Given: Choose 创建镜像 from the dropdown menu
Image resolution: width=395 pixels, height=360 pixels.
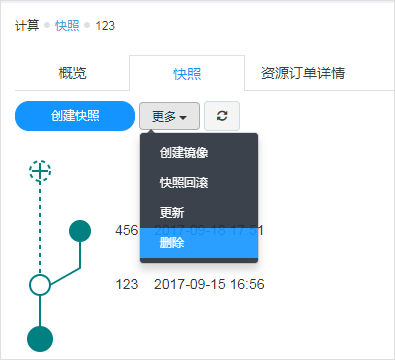Looking at the screenshot, I should coord(199,153).
